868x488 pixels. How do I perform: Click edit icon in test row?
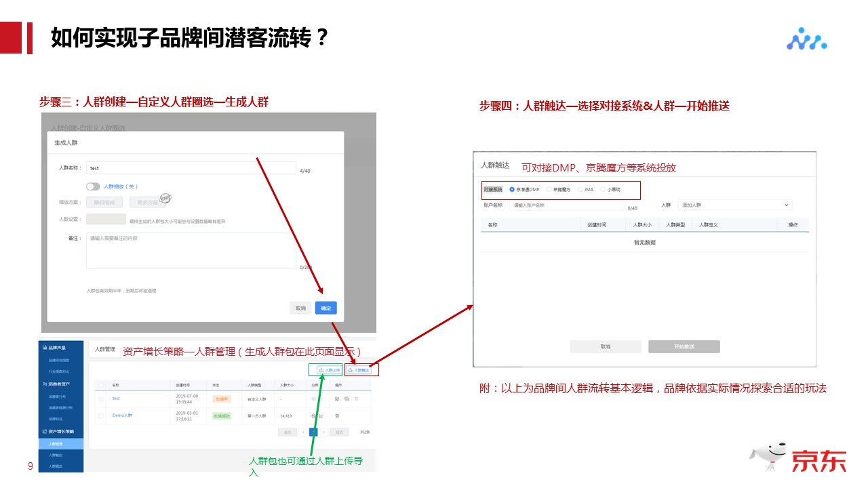pos(337,399)
